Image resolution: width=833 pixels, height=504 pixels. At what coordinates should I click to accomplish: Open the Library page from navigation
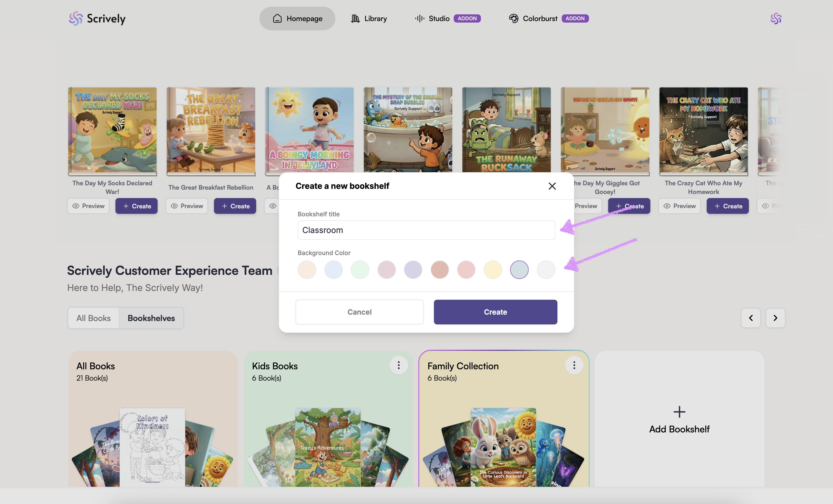[x=369, y=18]
